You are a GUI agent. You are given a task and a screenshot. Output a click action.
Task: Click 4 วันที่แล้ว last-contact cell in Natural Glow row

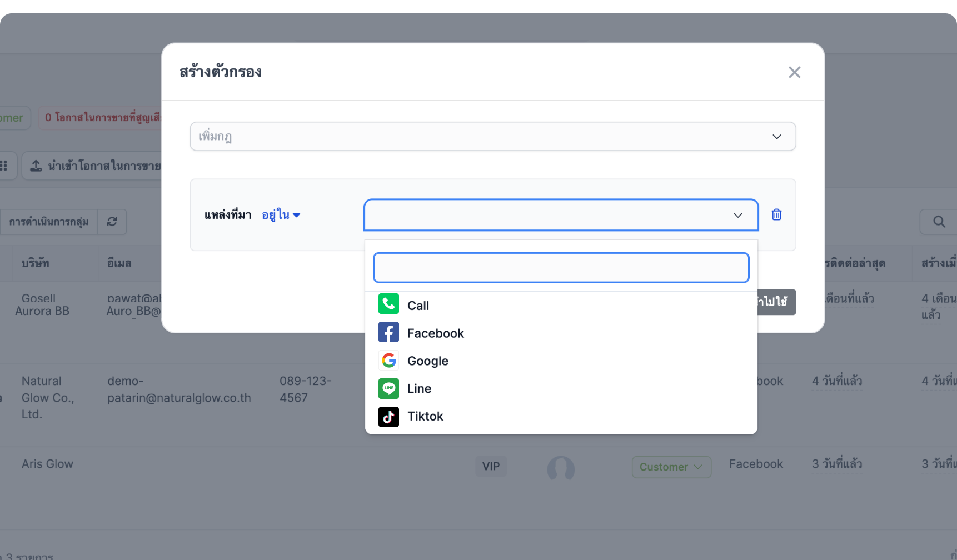837,381
